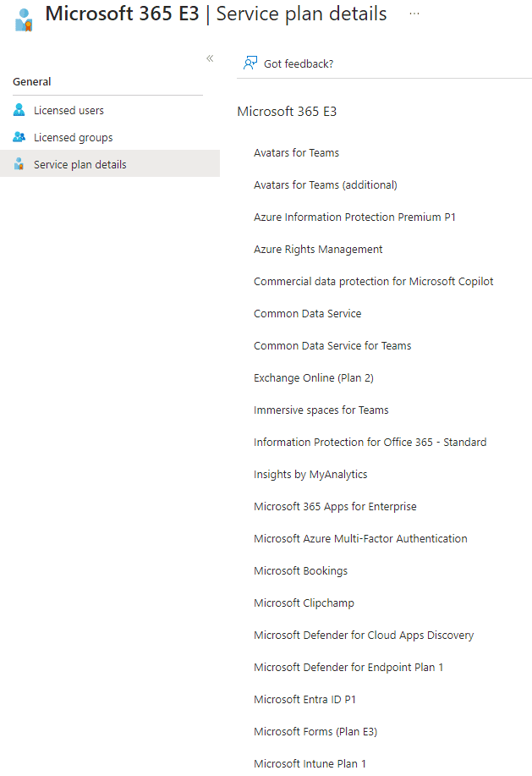Viewport: 532px width, 776px height.
Task: Select Azure Rights Management plan
Action: click(x=318, y=250)
